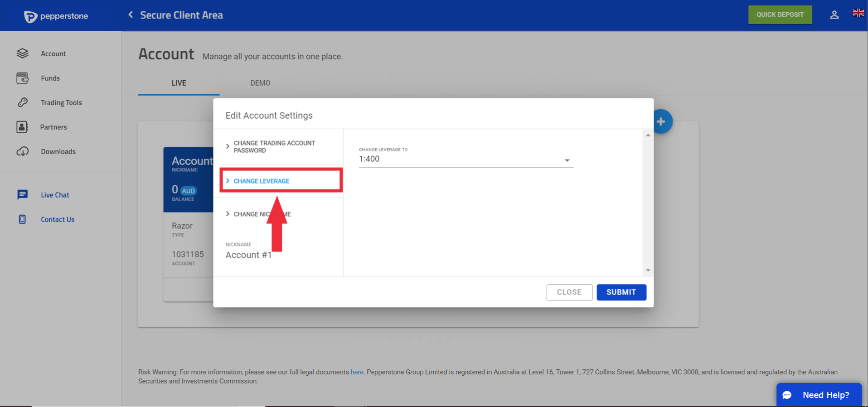Select the LIVE tab
The height and width of the screenshot is (407, 868).
pyautogui.click(x=179, y=83)
